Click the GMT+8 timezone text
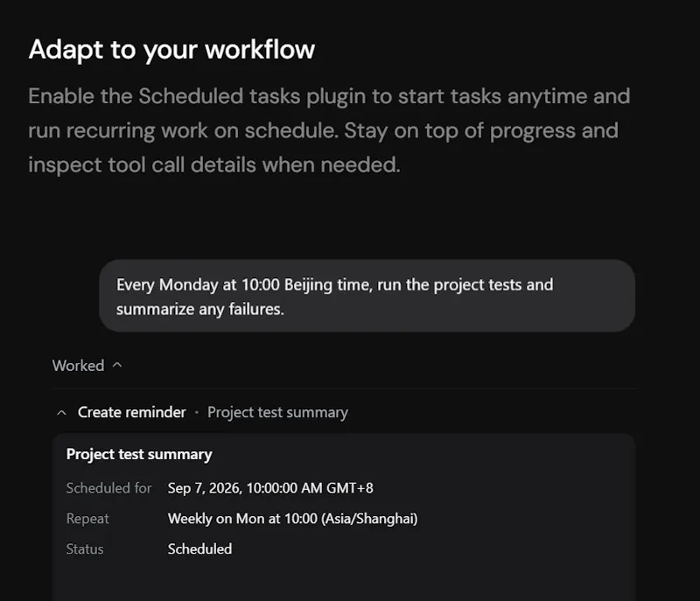Viewport: 700px width, 601px height. click(350, 488)
